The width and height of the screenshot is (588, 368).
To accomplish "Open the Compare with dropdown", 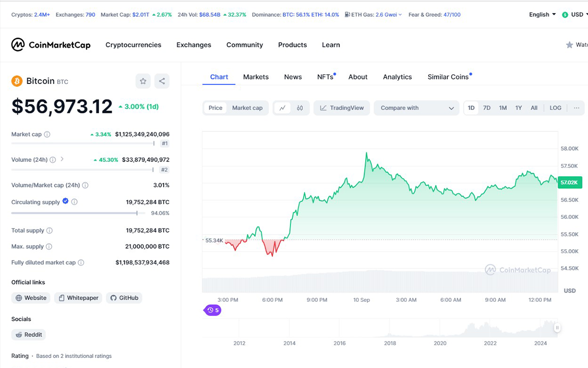I will click(x=416, y=108).
